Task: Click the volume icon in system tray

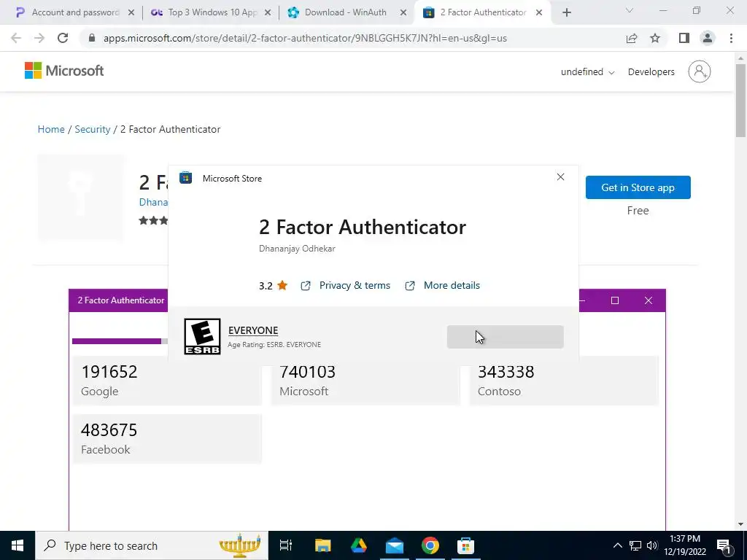Action: click(652, 545)
